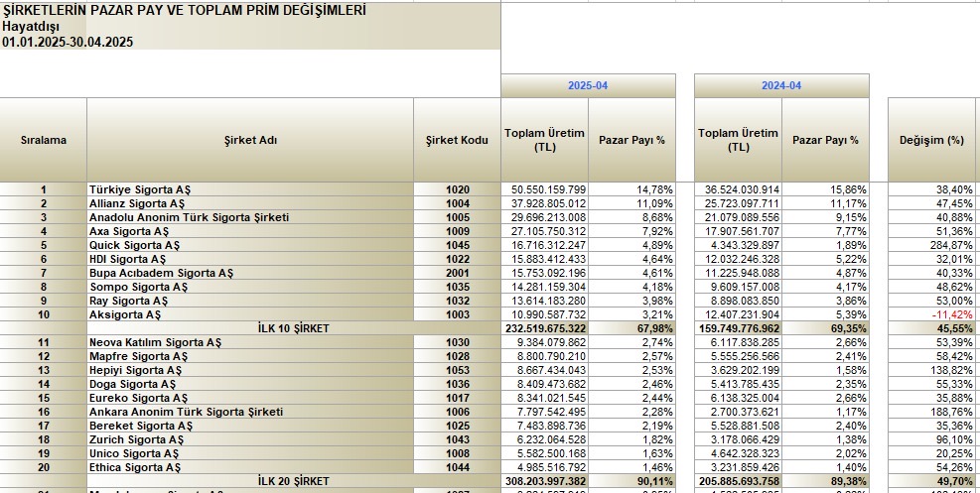Select Eureko Sigorta AŞ company cell
Viewport: 980px width, 493px height.
[x=250, y=398]
